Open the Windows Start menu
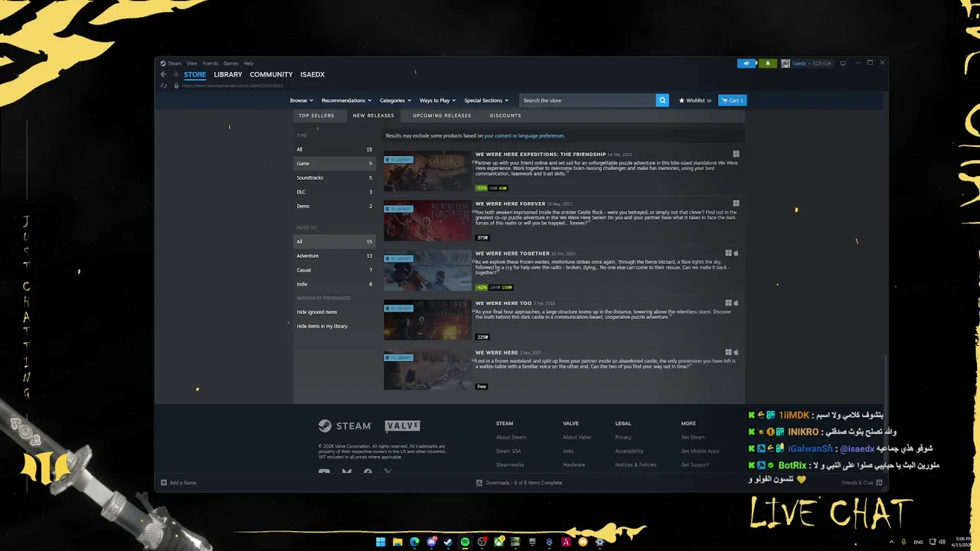The image size is (980, 551). click(x=381, y=543)
